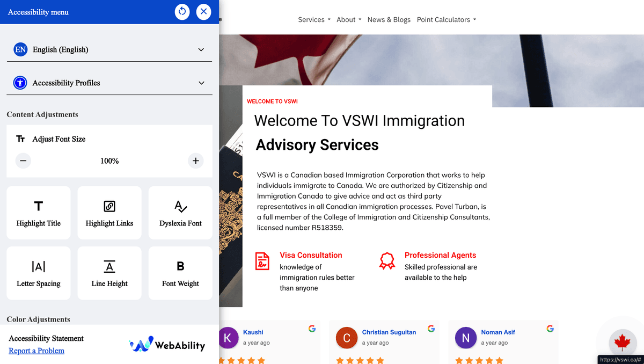Click the Visa Consultation heading
Image resolution: width=644 pixels, height=364 pixels.
(x=311, y=255)
